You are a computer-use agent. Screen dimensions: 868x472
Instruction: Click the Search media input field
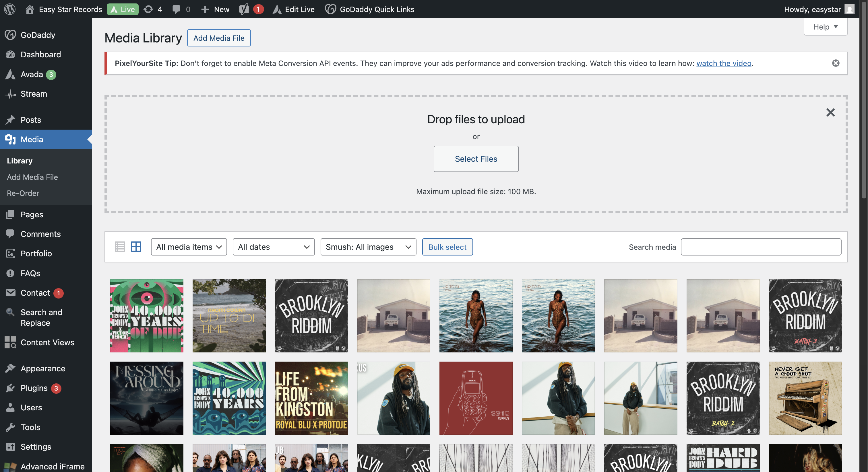761,247
